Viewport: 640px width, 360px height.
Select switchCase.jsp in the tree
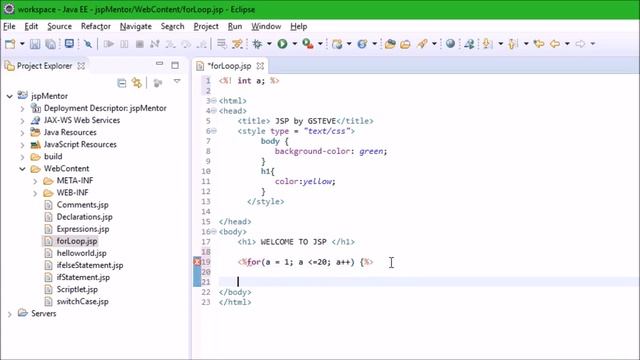pos(82,302)
